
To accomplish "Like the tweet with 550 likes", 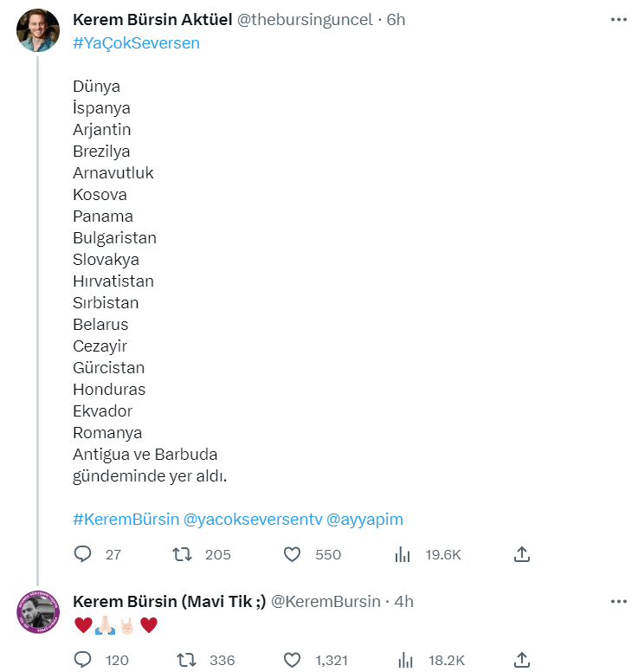I will point(293,554).
